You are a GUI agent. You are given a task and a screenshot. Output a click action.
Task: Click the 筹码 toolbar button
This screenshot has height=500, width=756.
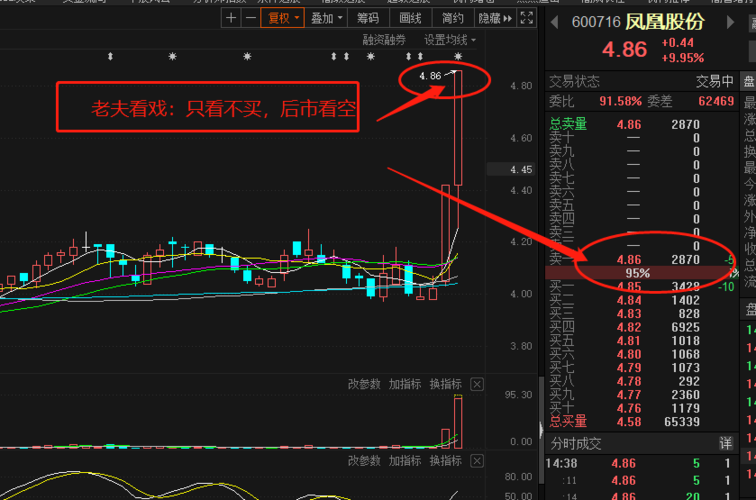pyautogui.click(x=368, y=18)
